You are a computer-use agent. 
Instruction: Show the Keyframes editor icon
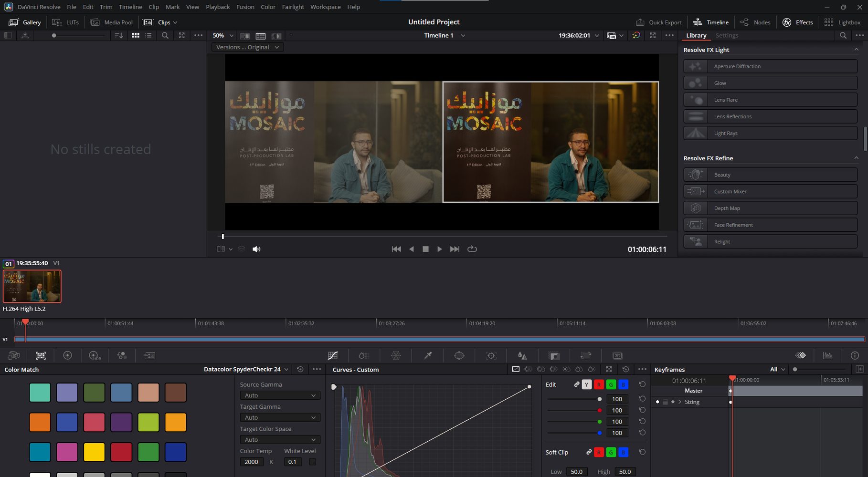tap(801, 355)
